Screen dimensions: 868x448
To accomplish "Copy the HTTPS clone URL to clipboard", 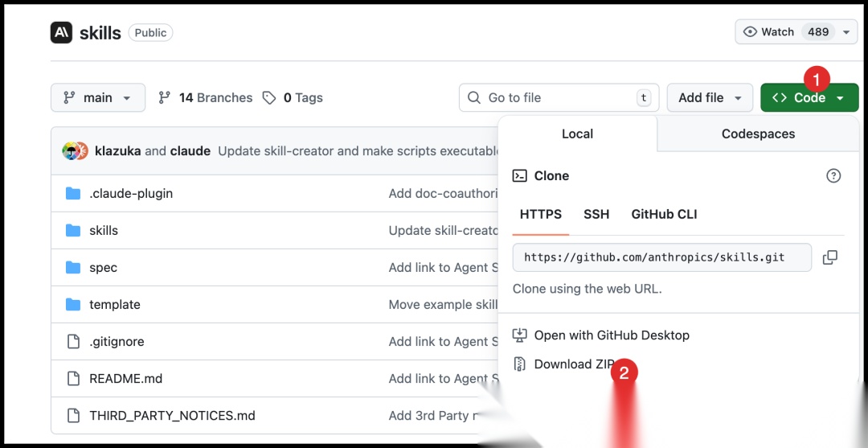I will (x=829, y=257).
